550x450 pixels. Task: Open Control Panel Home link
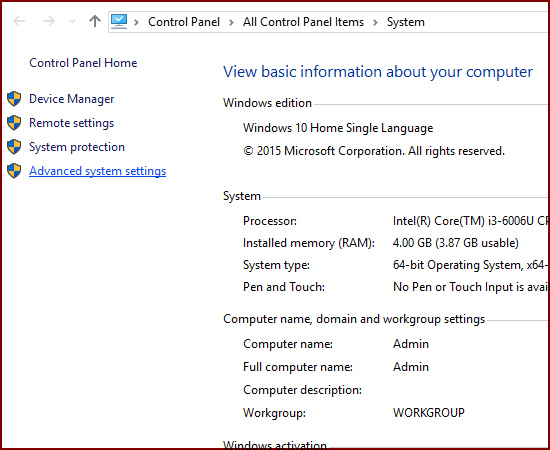(x=83, y=63)
